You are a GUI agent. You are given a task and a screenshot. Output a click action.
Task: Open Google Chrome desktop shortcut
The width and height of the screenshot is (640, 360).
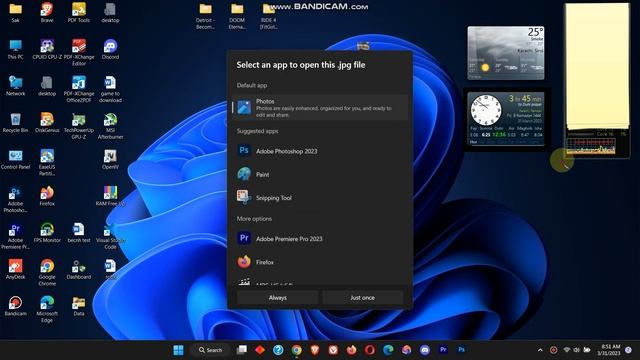click(x=47, y=272)
